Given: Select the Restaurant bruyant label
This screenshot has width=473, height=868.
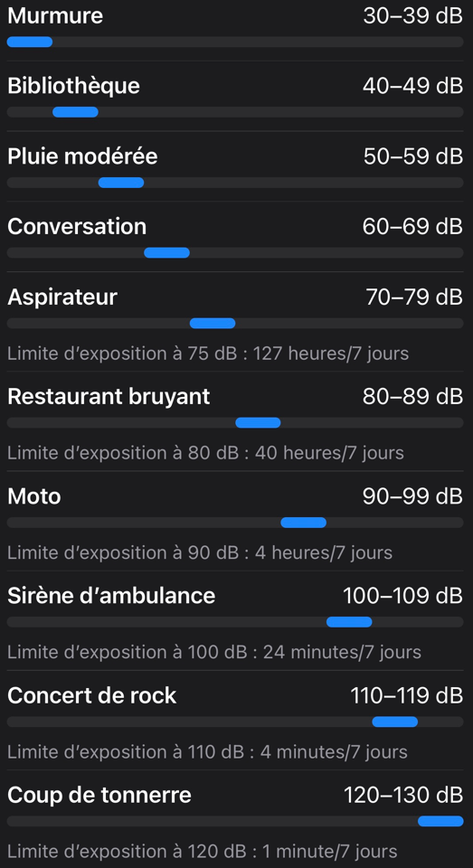Looking at the screenshot, I should pos(109,396).
